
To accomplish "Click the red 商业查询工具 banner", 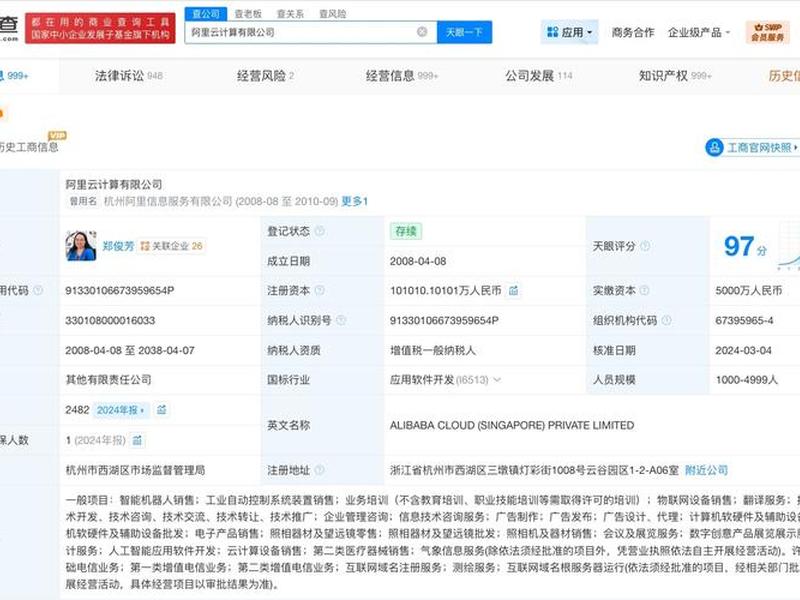I will [x=100, y=28].
